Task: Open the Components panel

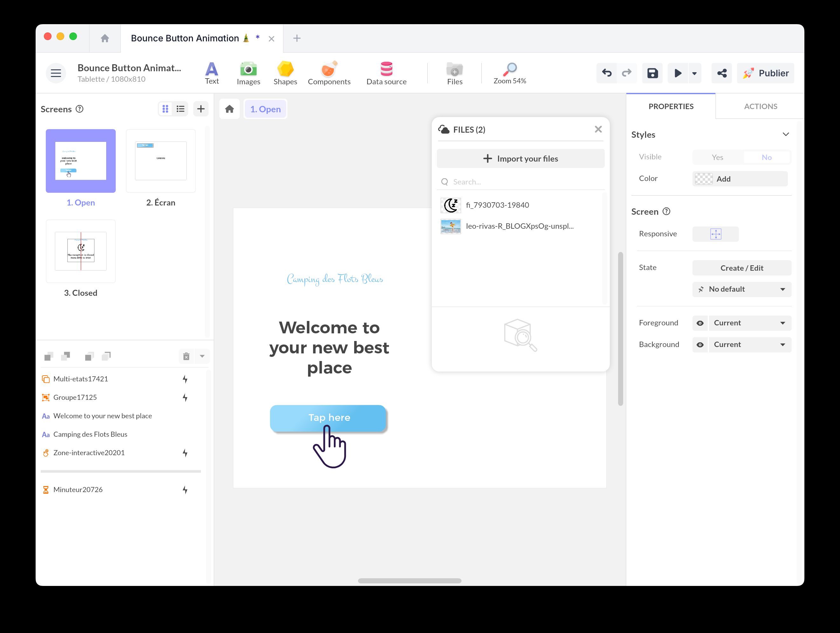Action: 329,73
